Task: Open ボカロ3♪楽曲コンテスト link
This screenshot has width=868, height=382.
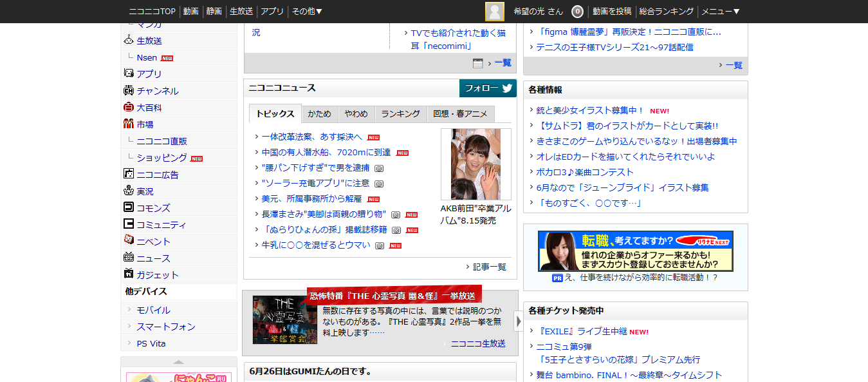Action: pyautogui.click(x=585, y=172)
